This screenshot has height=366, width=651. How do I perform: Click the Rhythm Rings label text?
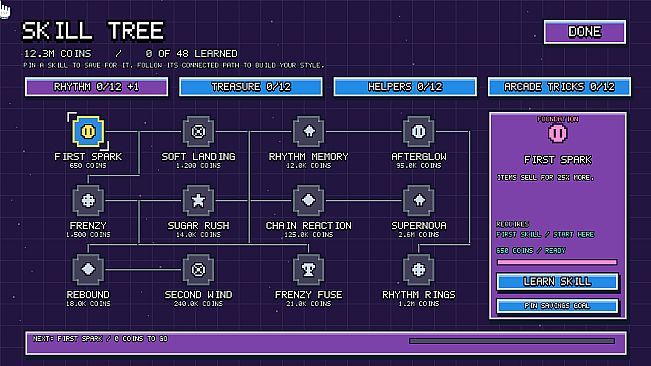418,295
